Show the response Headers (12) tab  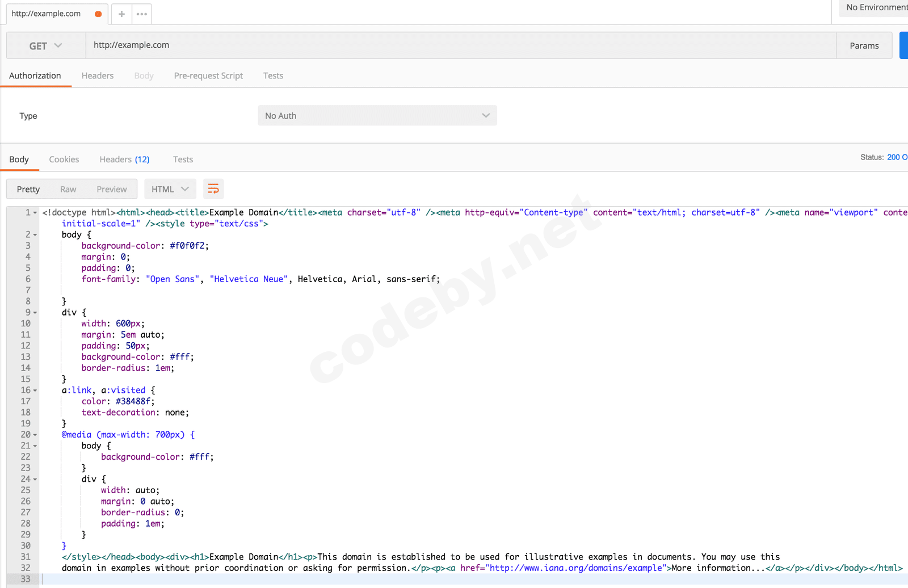point(124,159)
